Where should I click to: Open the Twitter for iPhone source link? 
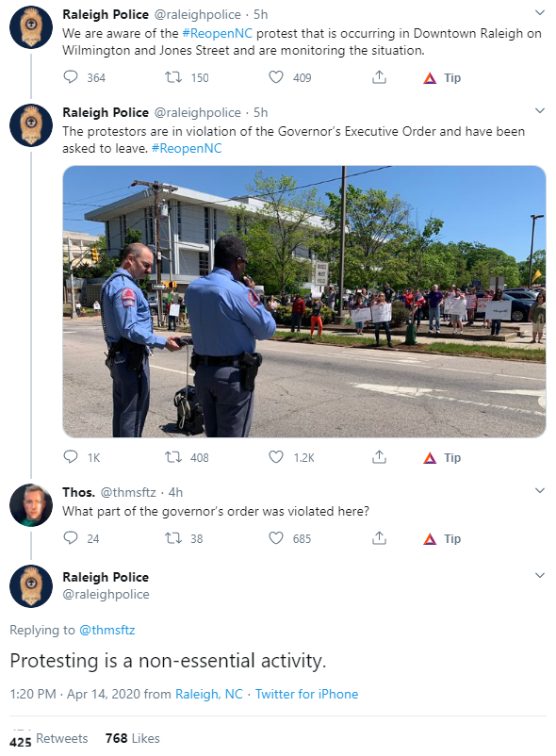tap(307, 694)
